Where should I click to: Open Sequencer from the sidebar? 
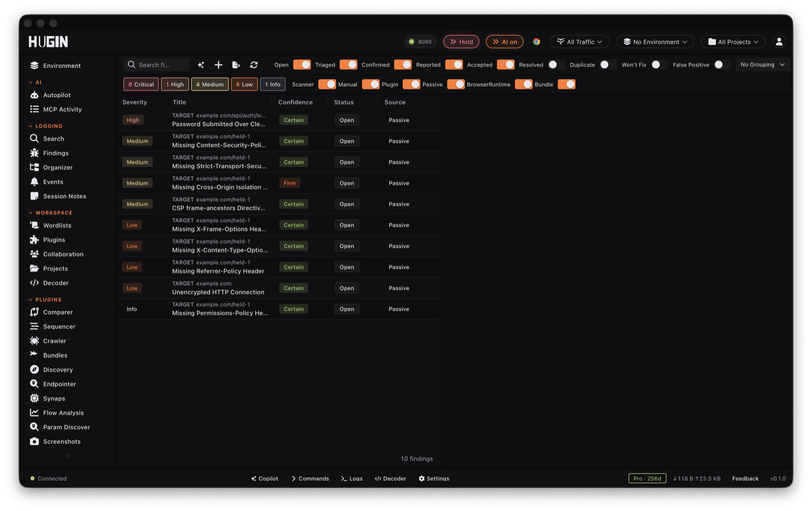pyautogui.click(x=59, y=327)
